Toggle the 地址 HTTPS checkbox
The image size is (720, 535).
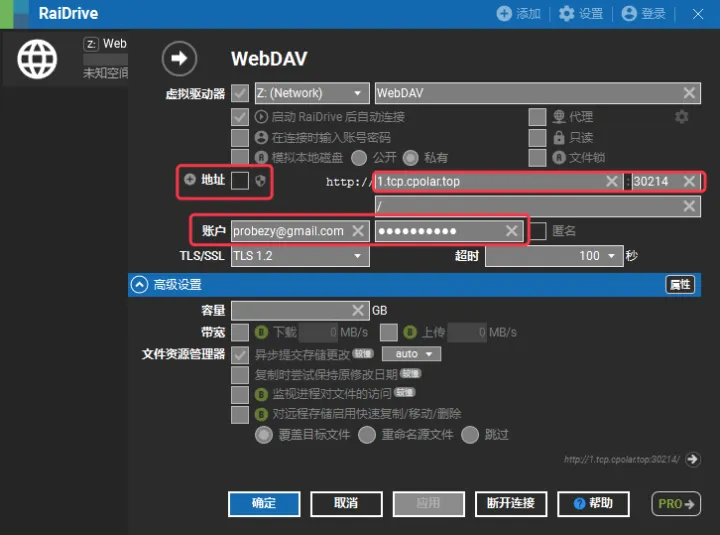tap(240, 180)
